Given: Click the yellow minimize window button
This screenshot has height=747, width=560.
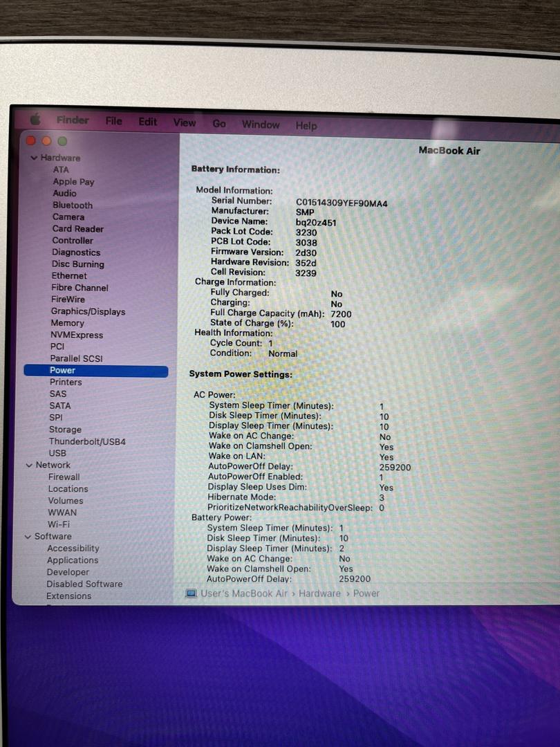Looking at the screenshot, I should (47, 141).
